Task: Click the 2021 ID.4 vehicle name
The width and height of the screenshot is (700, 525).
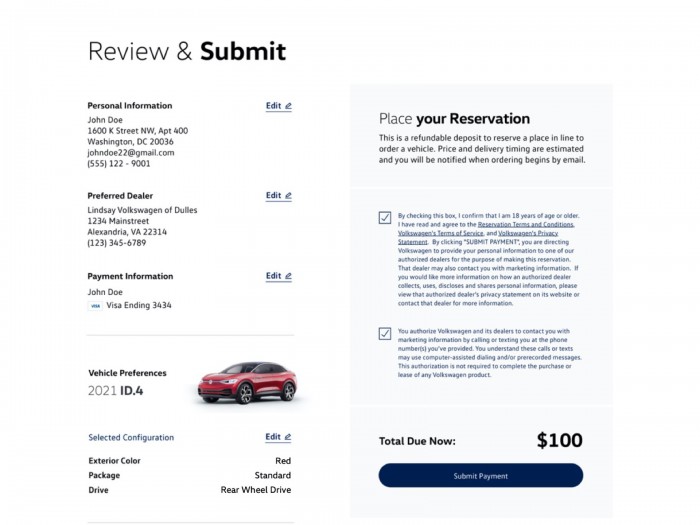Action: tap(116, 390)
